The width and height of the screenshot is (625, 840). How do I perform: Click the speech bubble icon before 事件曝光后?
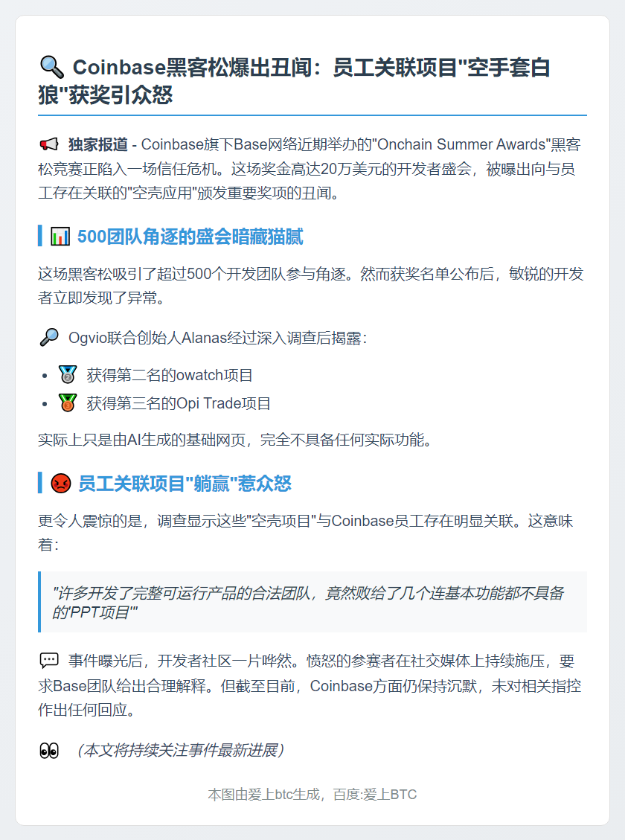click(49, 661)
